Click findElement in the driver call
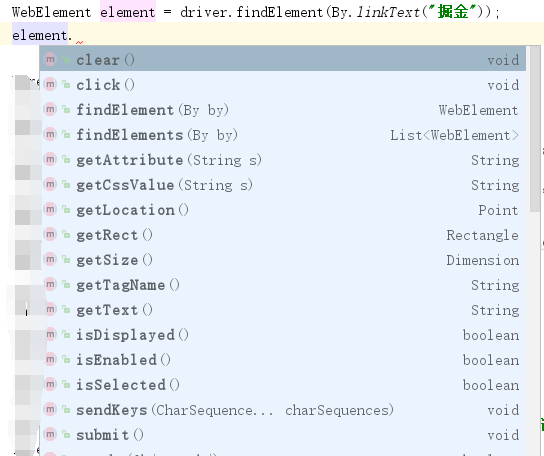544x456 pixels. pyautogui.click(x=279, y=12)
